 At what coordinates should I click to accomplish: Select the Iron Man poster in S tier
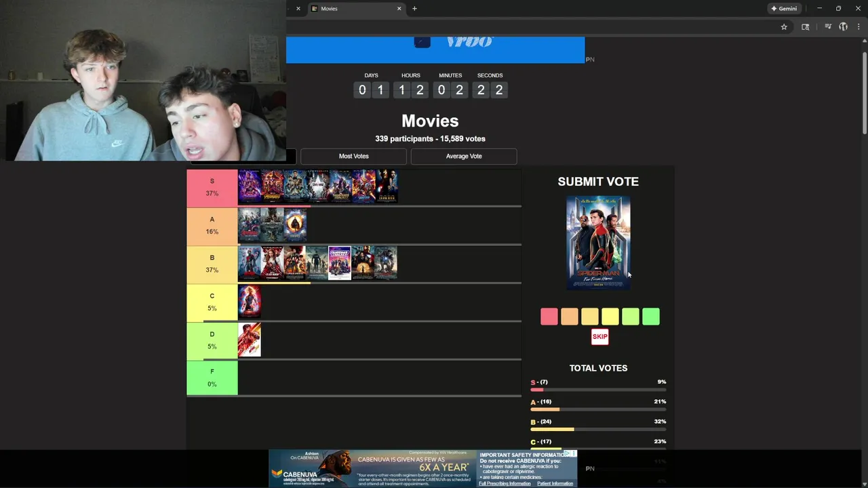[387, 186]
